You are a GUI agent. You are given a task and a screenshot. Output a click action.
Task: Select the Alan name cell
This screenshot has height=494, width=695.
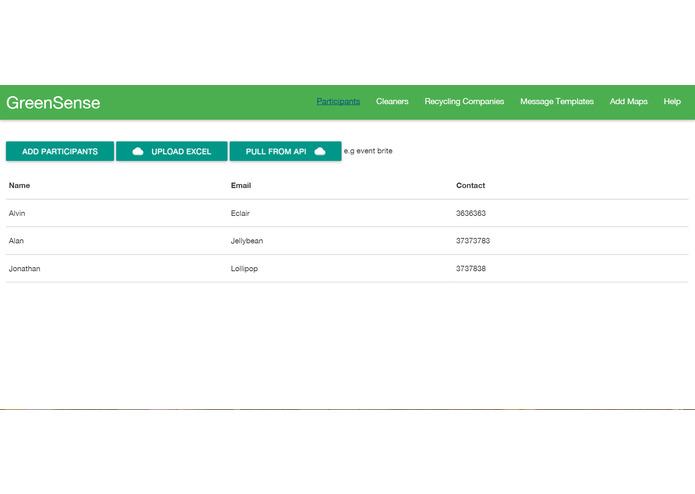(16, 241)
